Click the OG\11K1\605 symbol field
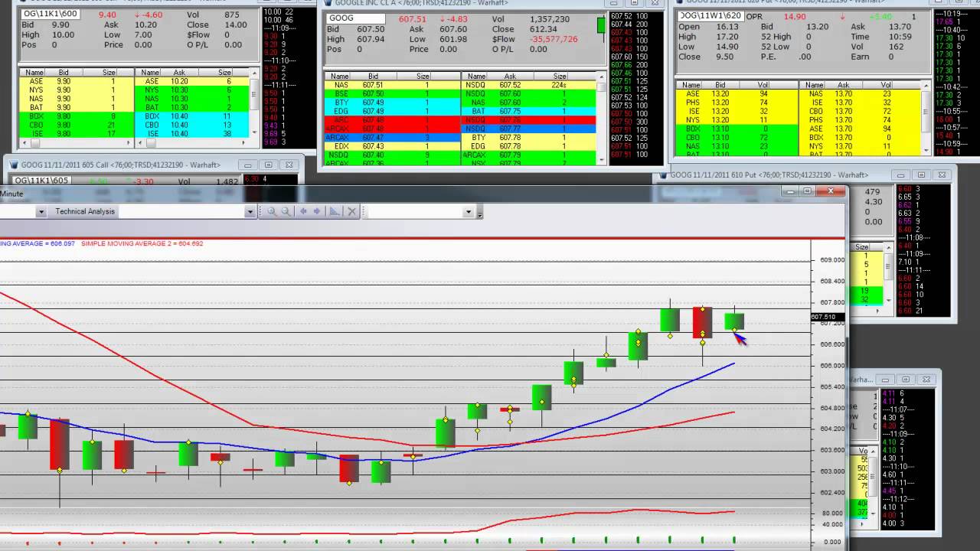Image resolution: width=980 pixels, height=551 pixels. coord(41,181)
